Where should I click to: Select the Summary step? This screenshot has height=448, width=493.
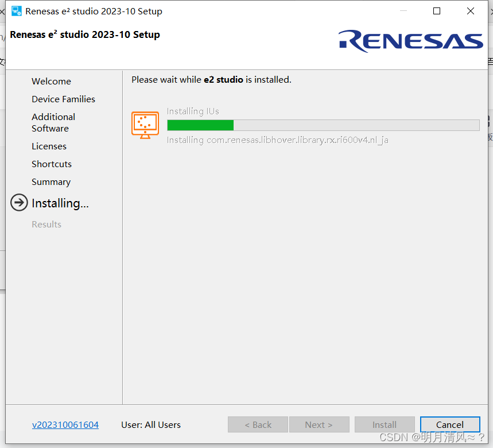tap(51, 182)
